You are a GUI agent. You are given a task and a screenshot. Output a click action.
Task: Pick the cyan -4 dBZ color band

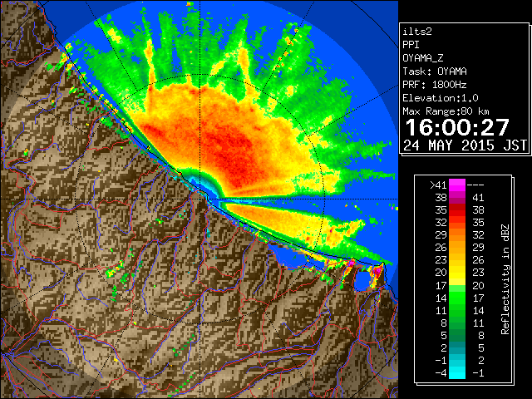coord(457,373)
